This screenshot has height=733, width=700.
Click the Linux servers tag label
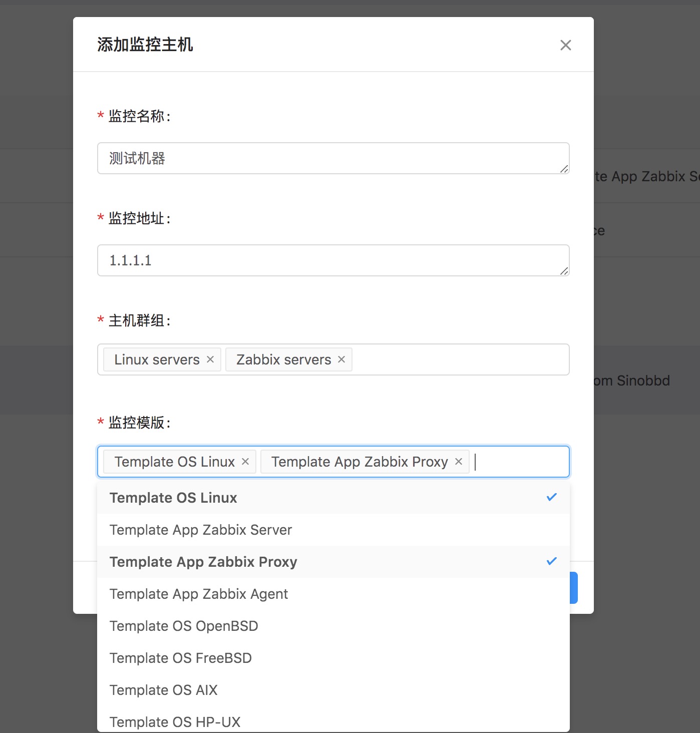[x=157, y=359]
